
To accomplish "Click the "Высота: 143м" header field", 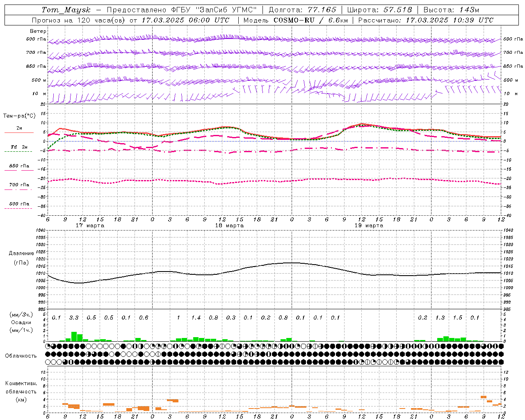I will [x=451, y=10].
